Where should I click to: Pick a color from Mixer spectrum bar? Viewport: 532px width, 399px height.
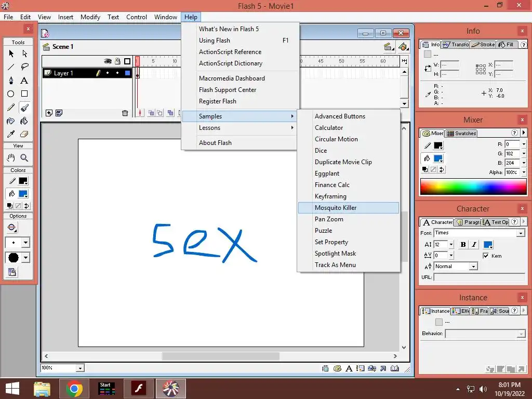473,187
